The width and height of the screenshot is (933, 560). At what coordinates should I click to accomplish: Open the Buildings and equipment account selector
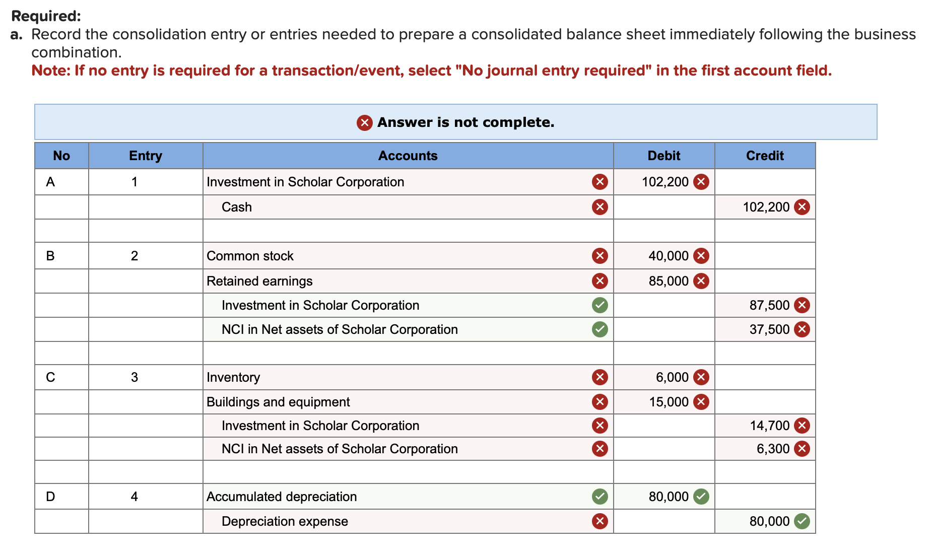[x=403, y=402]
